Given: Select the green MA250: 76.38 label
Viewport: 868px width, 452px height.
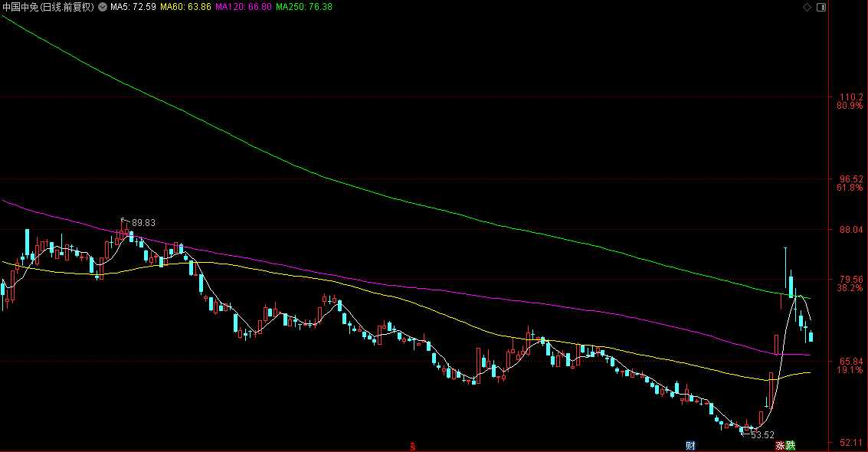Looking at the screenshot, I should point(304,7).
